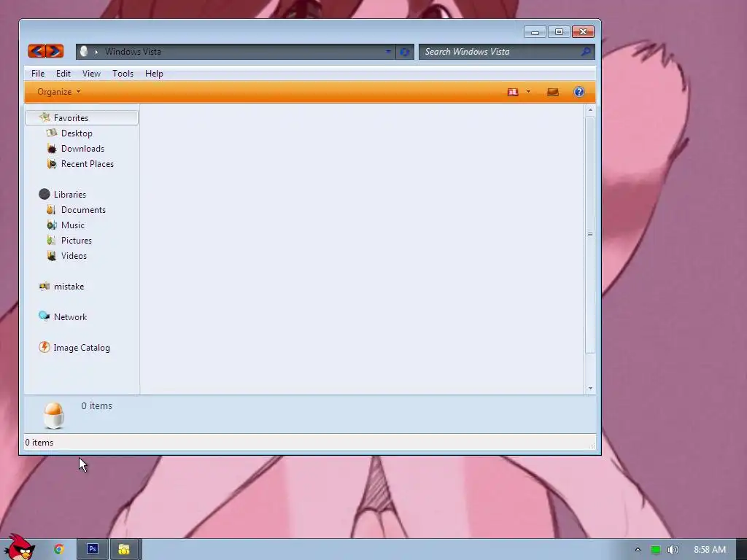The image size is (747, 560).
Task: Click the Music library icon
Action: point(52,225)
